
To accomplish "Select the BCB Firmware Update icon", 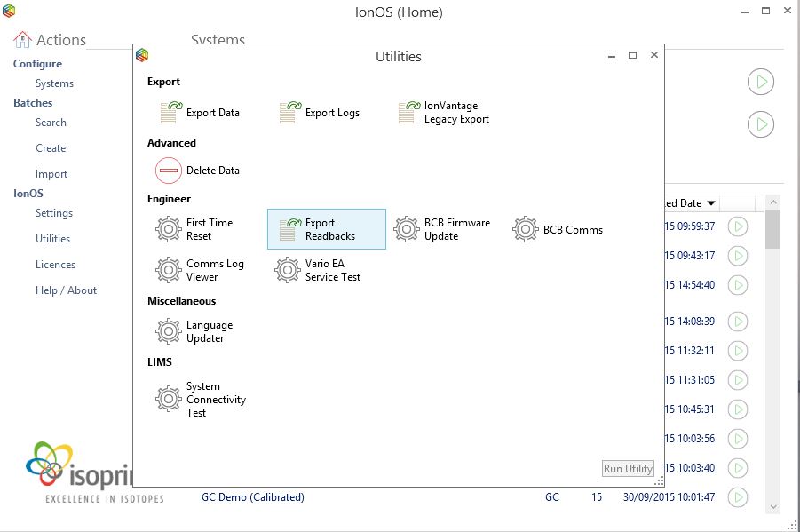I will pos(407,230).
